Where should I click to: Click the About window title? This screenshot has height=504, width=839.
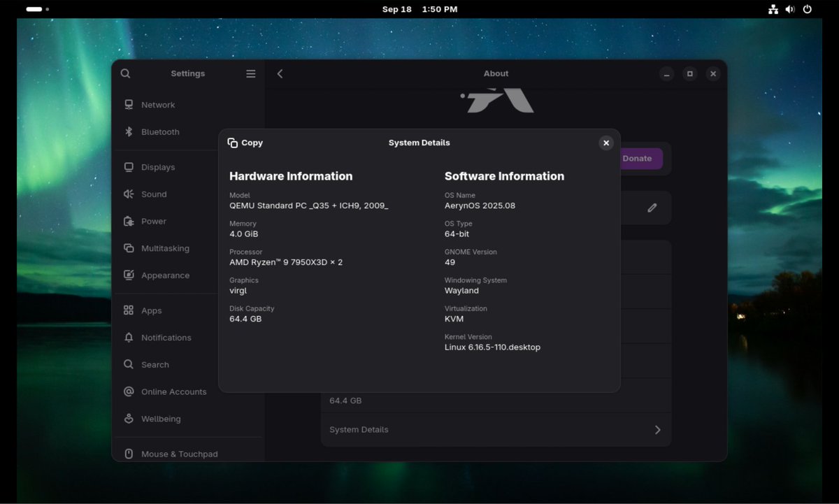coord(496,73)
